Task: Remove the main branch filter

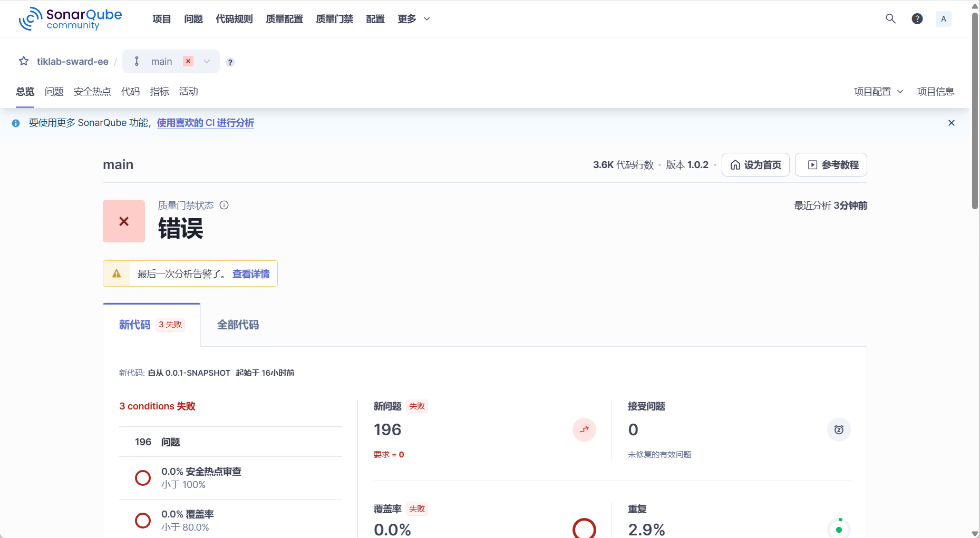Action: [x=188, y=61]
